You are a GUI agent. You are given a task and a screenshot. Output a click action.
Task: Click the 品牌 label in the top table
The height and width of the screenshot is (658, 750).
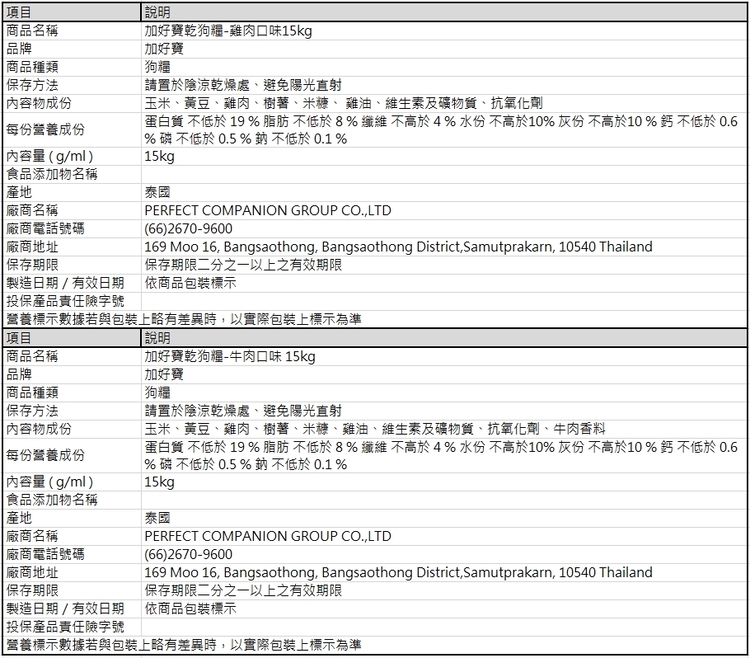pos(19,49)
